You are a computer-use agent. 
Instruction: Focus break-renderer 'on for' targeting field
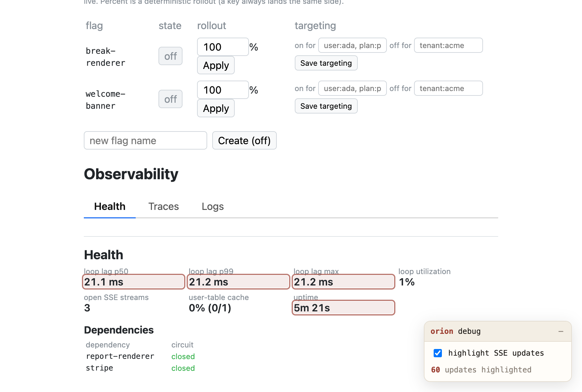(x=352, y=45)
